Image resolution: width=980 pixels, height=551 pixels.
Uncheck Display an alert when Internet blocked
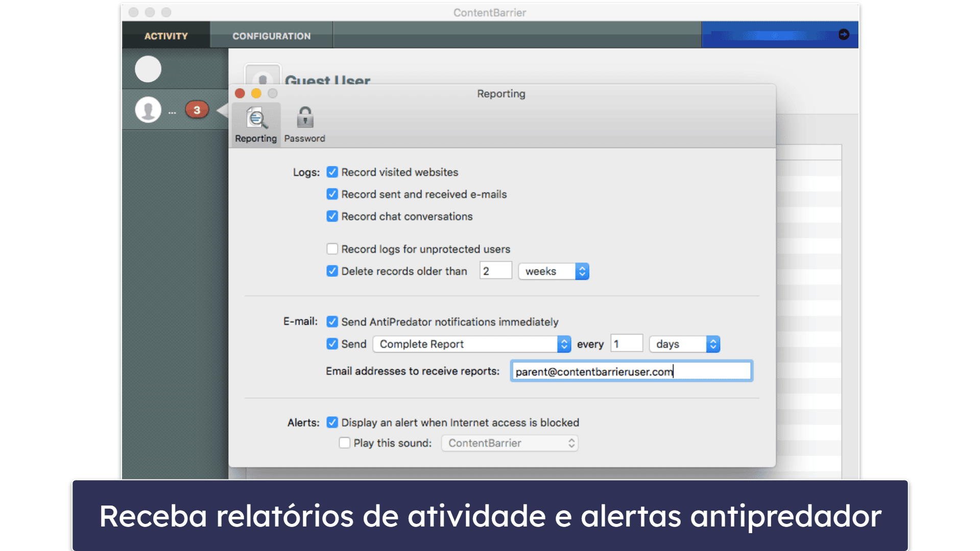tap(332, 422)
